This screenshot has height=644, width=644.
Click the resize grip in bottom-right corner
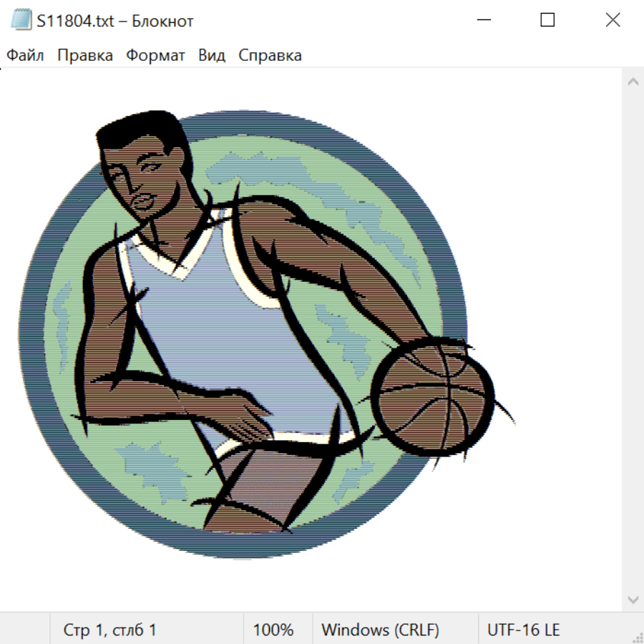[637, 637]
